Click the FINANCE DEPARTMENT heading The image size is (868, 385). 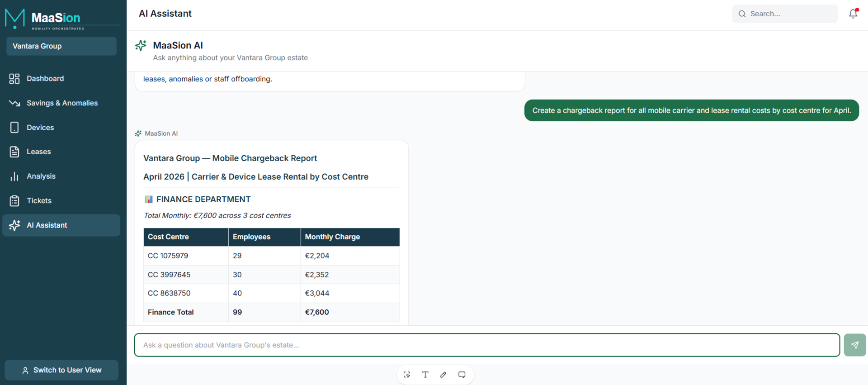203,200
